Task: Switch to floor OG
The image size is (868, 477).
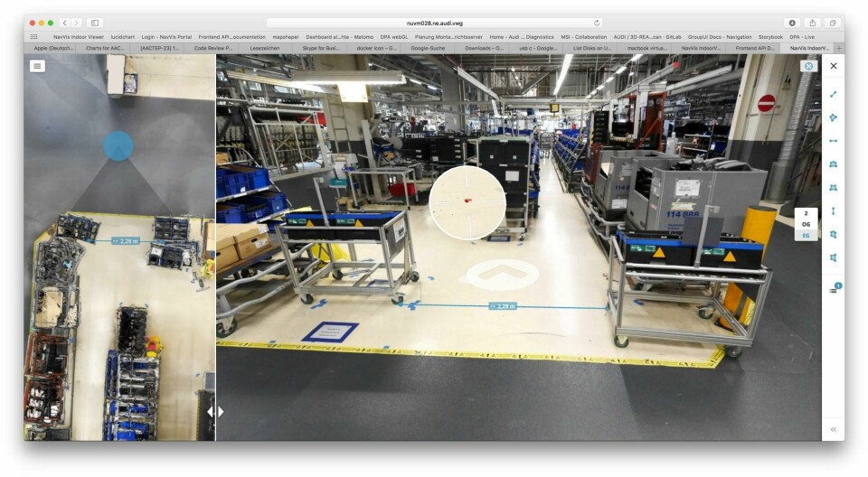Action: pyautogui.click(x=806, y=225)
